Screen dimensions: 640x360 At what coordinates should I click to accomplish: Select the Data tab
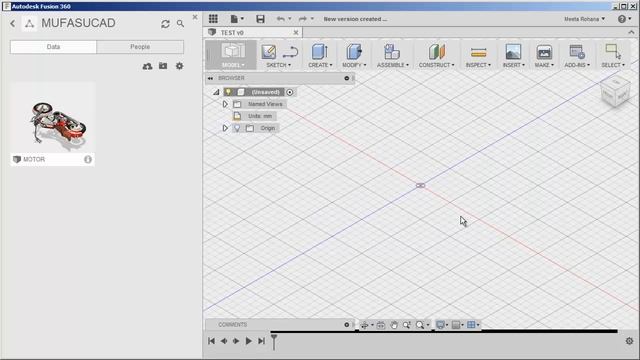click(53, 47)
